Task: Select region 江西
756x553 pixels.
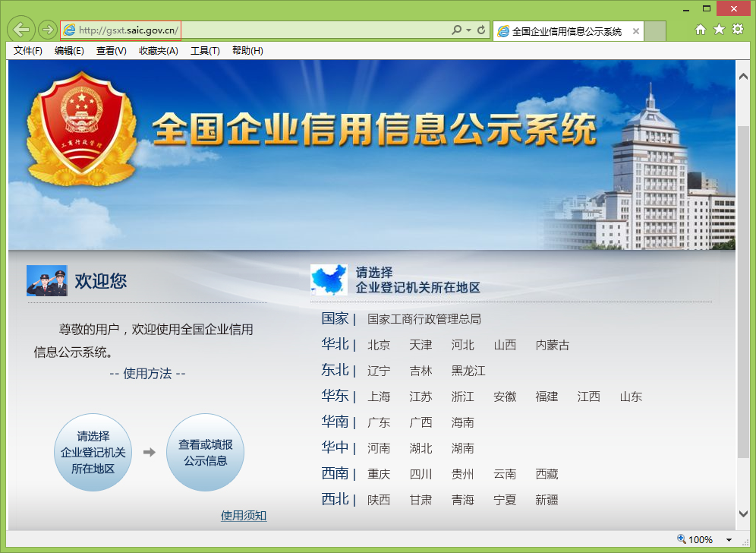Action: 589,397
